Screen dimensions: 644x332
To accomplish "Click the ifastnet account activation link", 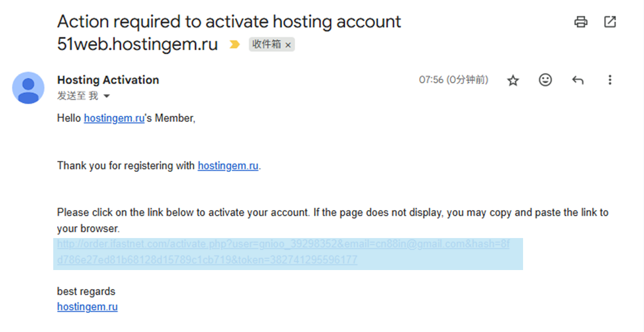I will pyautogui.click(x=283, y=244).
